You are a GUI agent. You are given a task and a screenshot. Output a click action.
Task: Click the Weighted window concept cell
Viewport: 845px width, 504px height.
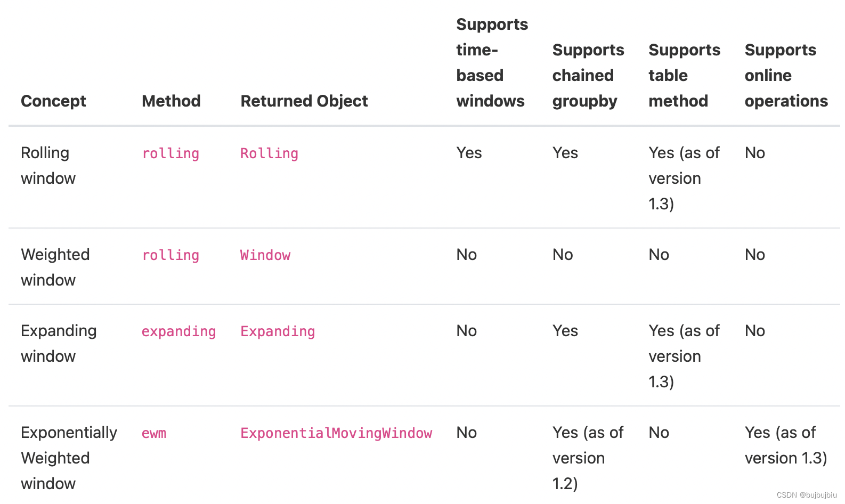pos(55,267)
